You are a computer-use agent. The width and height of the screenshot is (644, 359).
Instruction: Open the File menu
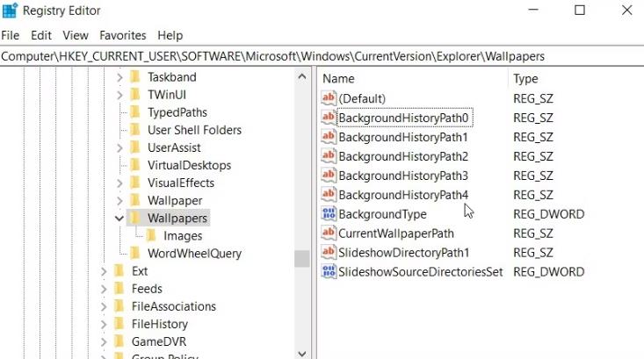tap(11, 35)
